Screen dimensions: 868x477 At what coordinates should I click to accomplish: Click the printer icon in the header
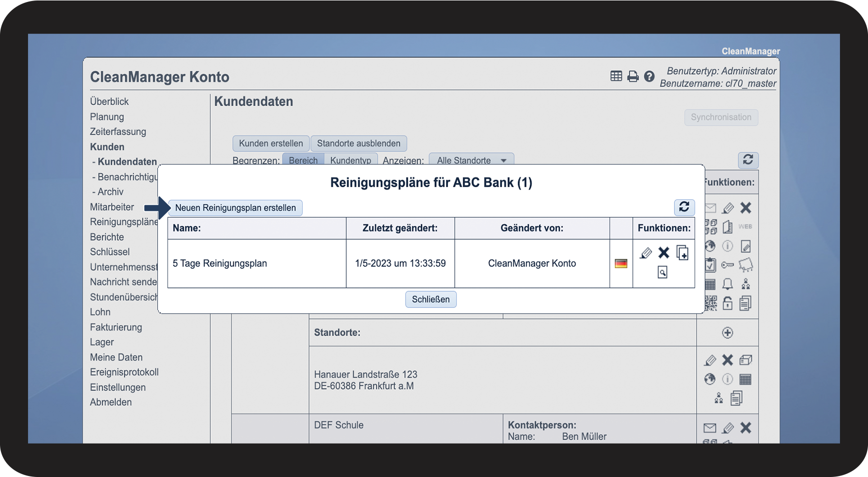point(633,77)
